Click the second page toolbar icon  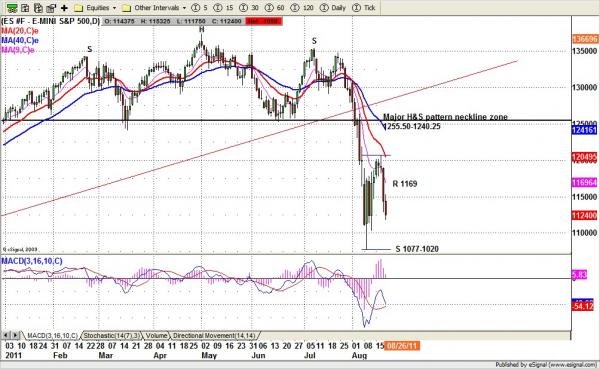point(25,7)
